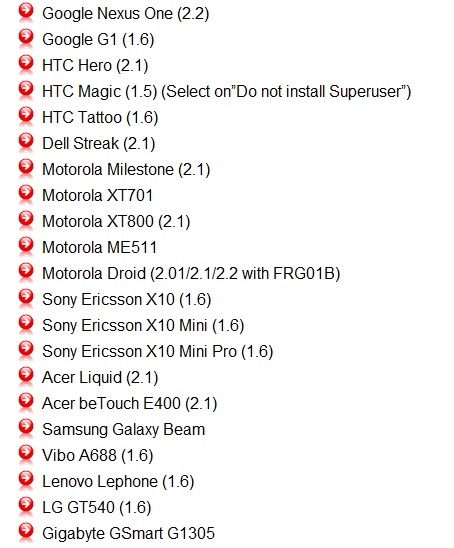Select Acer beTouch E400 (2.1) entry
Image resolution: width=454 pixels, height=548 pixels.
pyautogui.click(x=130, y=403)
